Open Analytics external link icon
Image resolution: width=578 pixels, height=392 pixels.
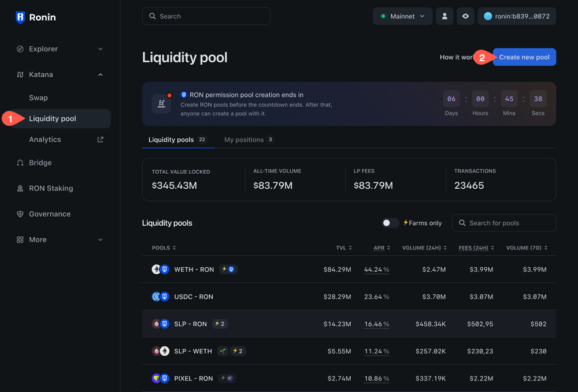pyautogui.click(x=100, y=139)
